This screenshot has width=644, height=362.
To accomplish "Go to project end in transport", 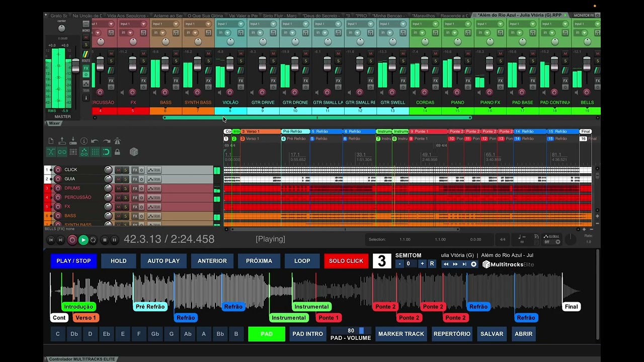I will click(x=60, y=240).
